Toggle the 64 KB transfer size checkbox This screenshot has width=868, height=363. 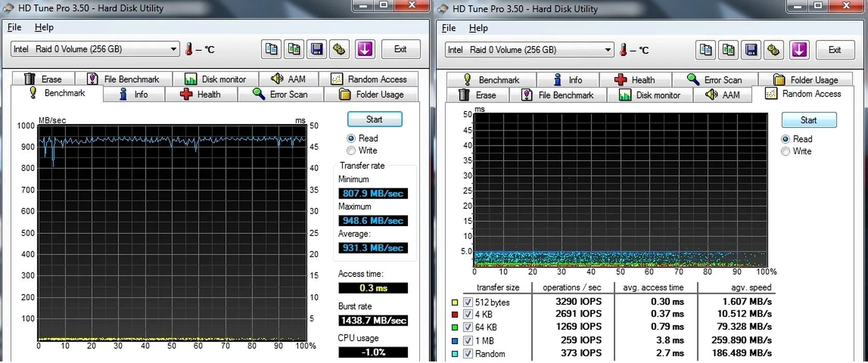[x=468, y=327]
